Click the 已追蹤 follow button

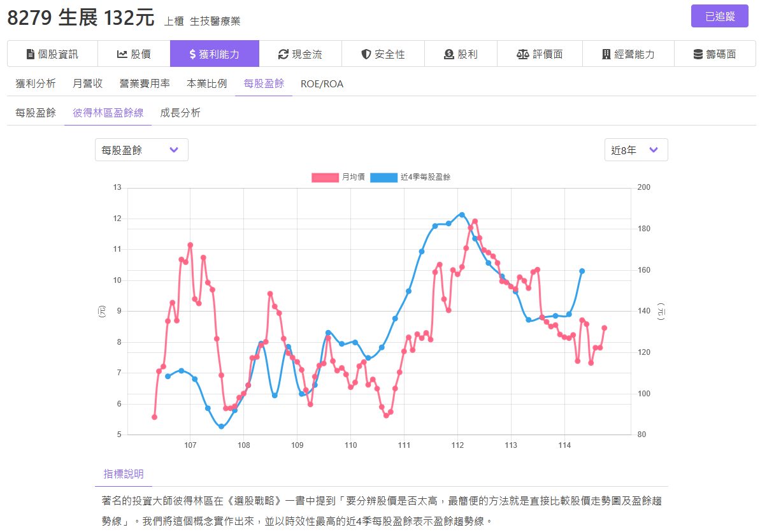tap(720, 16)
